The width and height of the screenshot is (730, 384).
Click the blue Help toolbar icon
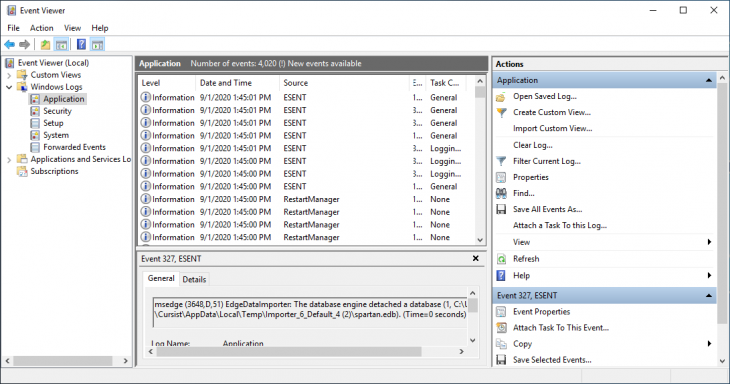81,45
